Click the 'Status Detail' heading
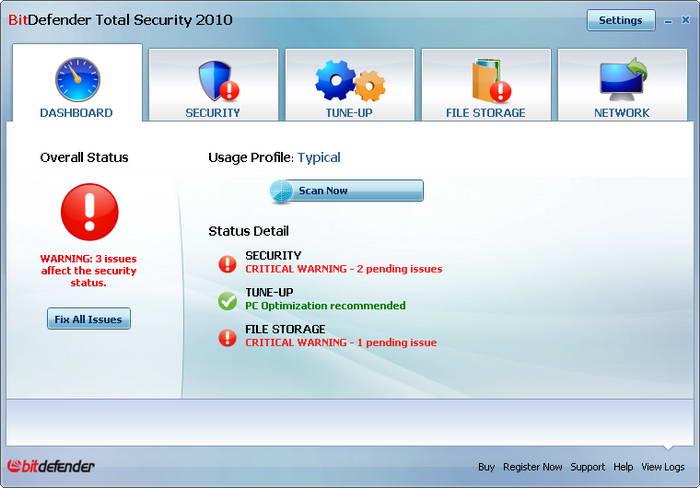700x488 pixels. [x=248, y=231]
